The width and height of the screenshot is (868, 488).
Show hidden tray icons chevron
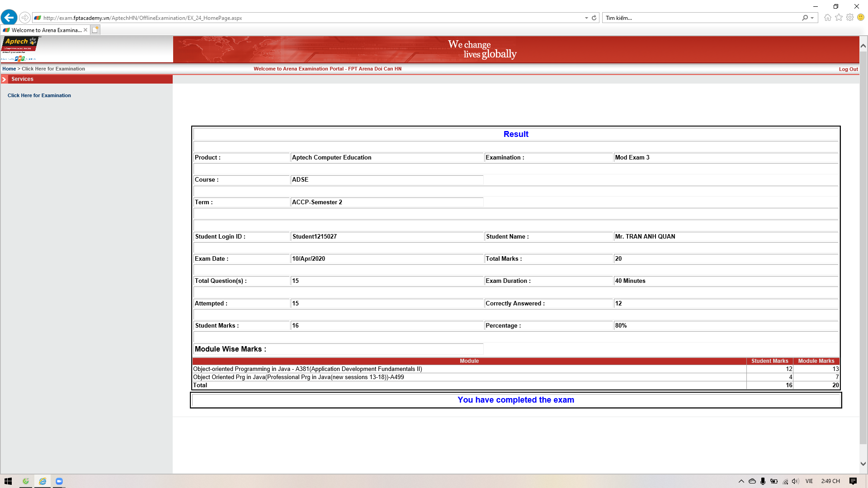(741, 481)
